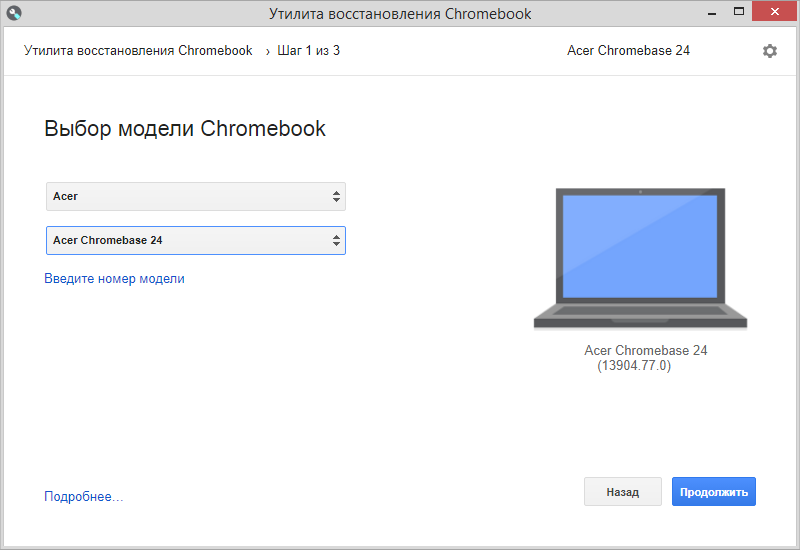Click the "Выбор модели Chromebook" heading

(185, 129)
